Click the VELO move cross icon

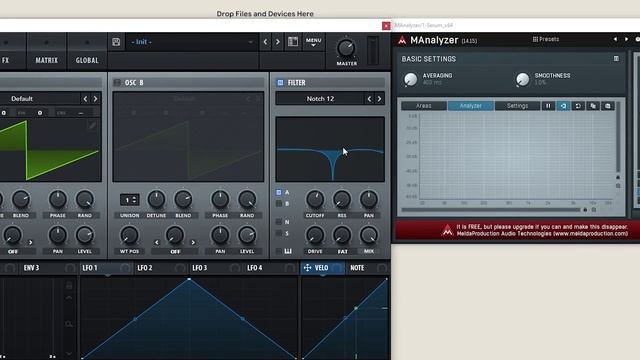coord(307,268)
